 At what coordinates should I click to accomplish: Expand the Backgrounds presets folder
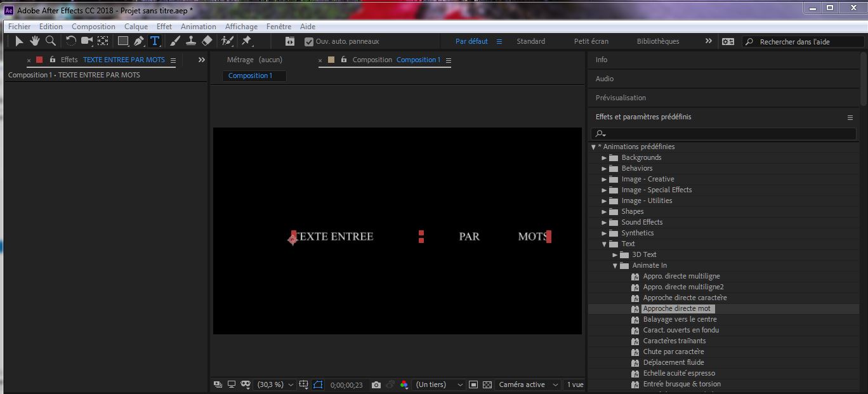tap(604, 158)
